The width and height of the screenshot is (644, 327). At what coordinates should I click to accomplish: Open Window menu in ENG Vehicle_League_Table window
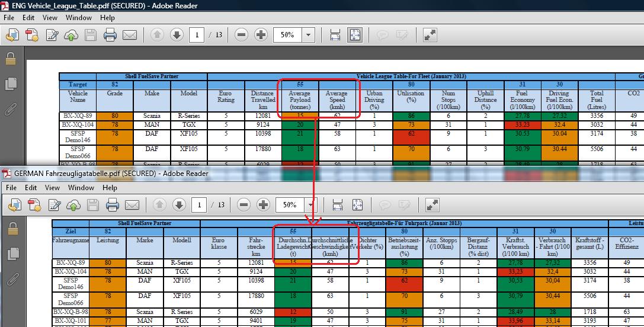tap(78, 18)
